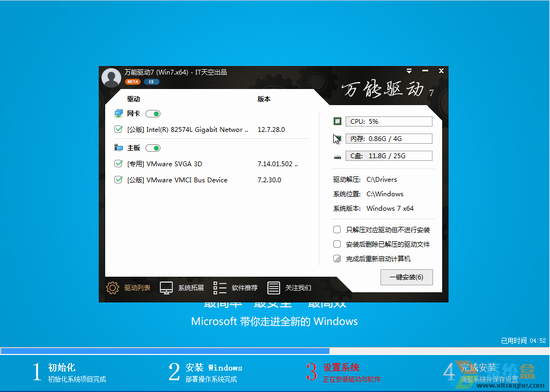Toggle the 主板 category switch
This screenshot has height=392, width=550.
(153, 148)
